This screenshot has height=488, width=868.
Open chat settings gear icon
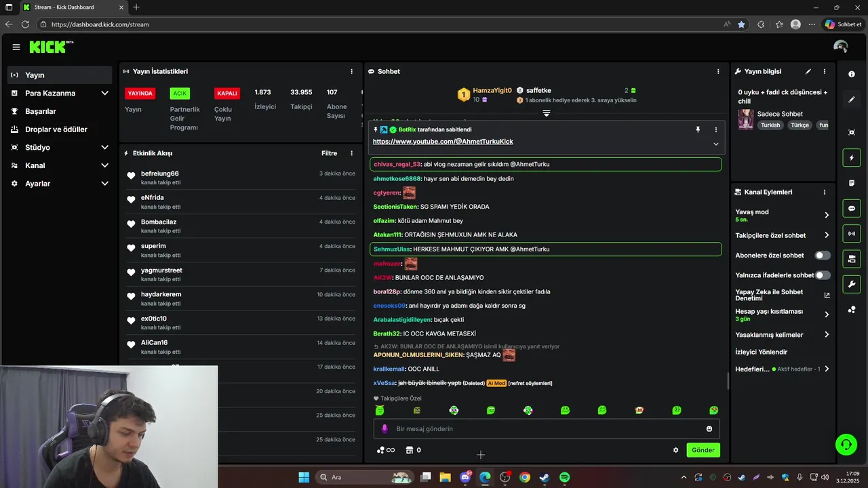(675, 450)
